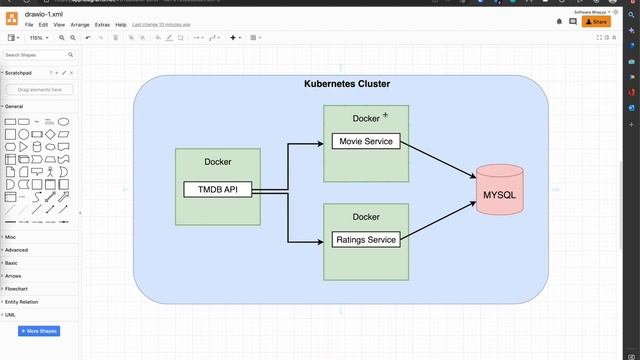Screen dimensions: 640x360
Task: Open the Help menu
Action: [121, 24]
